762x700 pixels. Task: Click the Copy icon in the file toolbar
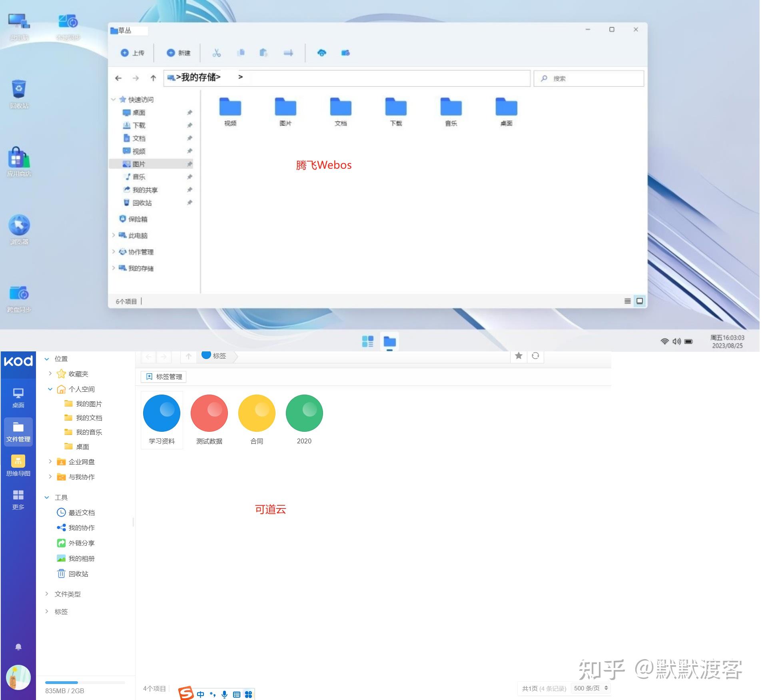241,53
